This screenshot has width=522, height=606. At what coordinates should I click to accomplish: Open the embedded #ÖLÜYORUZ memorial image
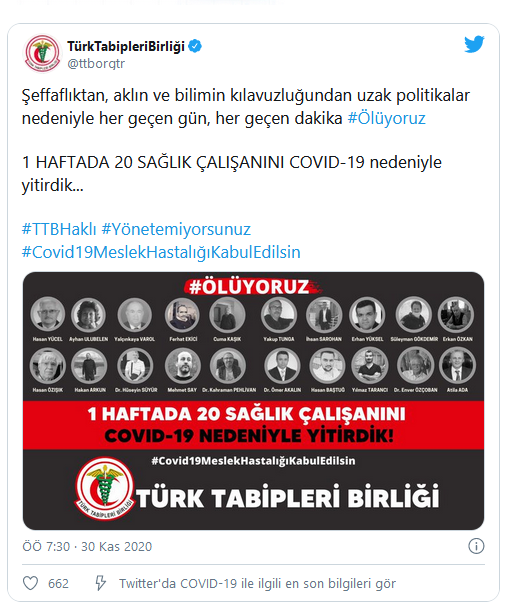pos(253,401)
